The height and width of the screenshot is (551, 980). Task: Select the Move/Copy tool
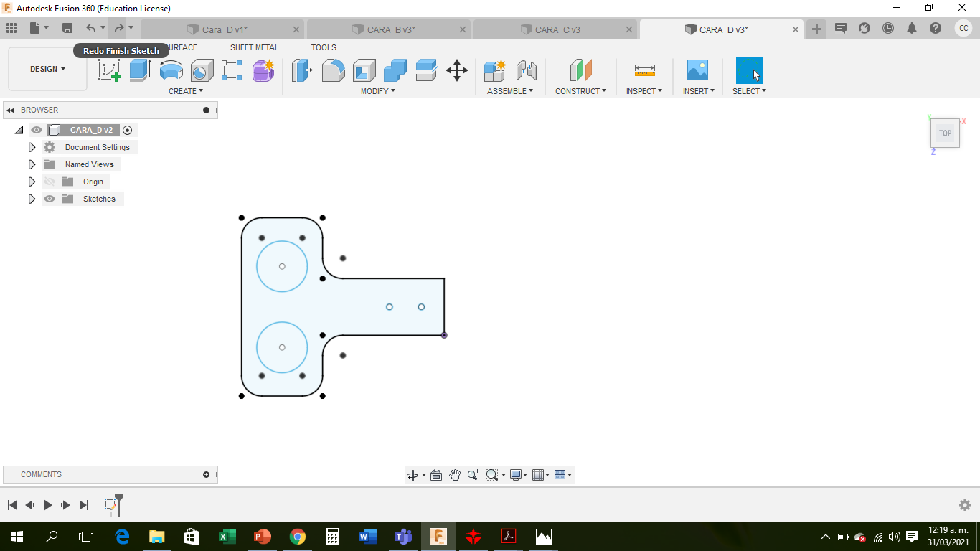457,70
